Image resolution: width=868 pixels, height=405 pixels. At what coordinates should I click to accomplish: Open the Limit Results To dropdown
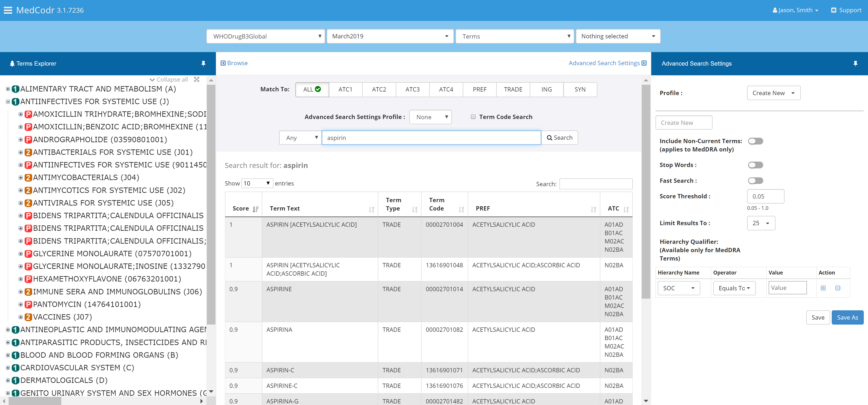[761, 223]
